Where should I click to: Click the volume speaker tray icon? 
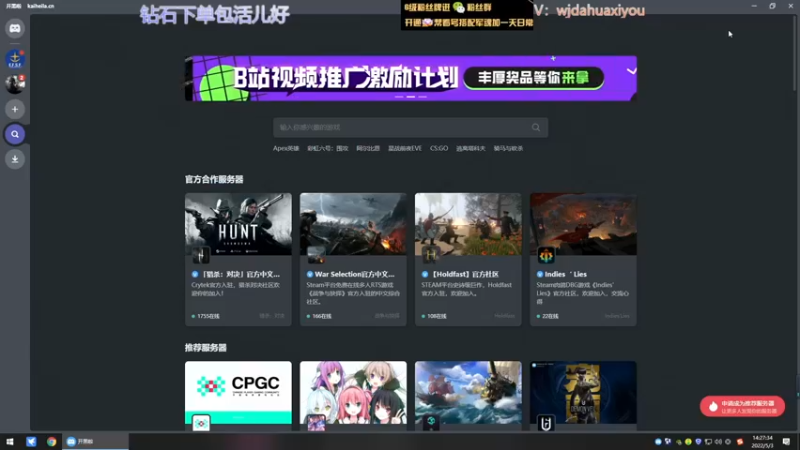[718, 442]
